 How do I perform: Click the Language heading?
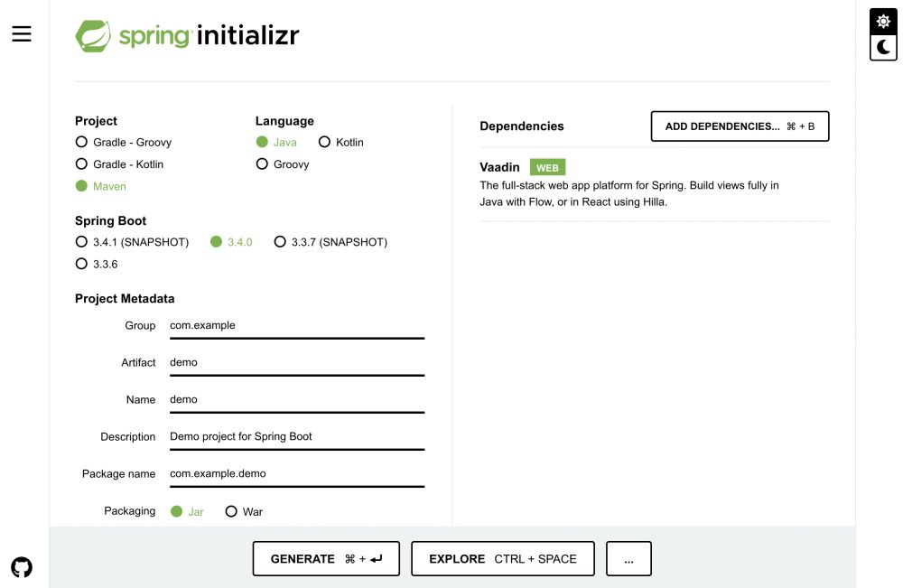click(284, 121)
